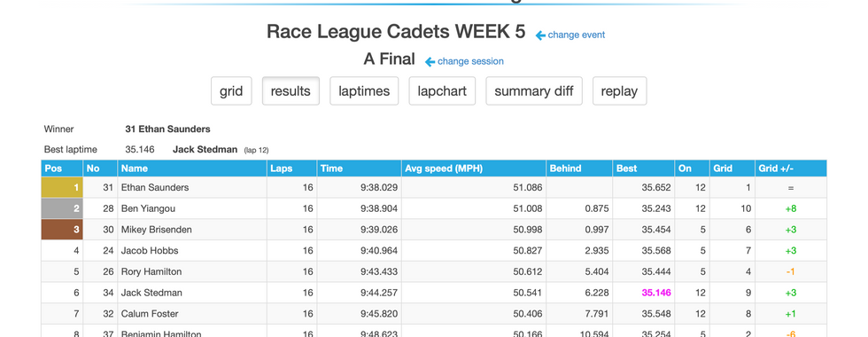Click the blue arrow beside change event

[540, 35]
